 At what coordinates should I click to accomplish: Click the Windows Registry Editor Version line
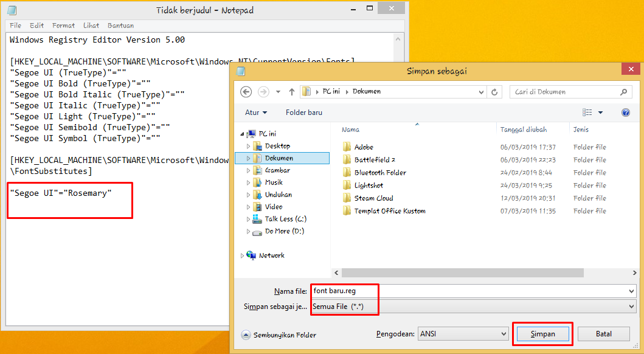click(x=97, y=40)
